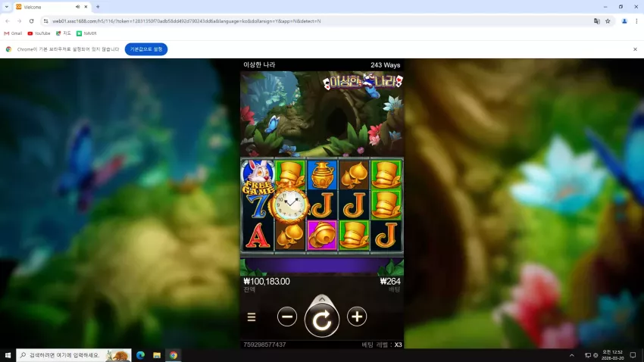Set Chrome as default with the blue button
Image resolution: width=644 pixels, height=362 pixels.
146,49
